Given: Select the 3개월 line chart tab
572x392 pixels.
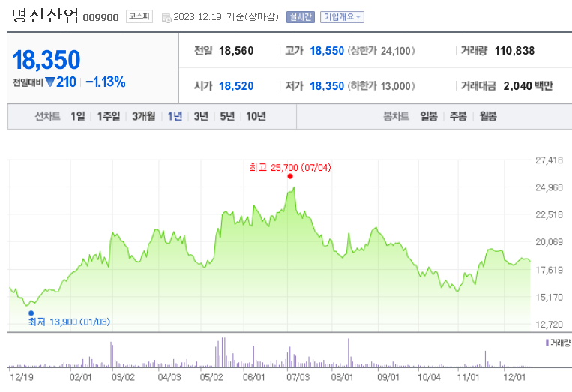Looking at the screenshot, I should coord(144,116).
